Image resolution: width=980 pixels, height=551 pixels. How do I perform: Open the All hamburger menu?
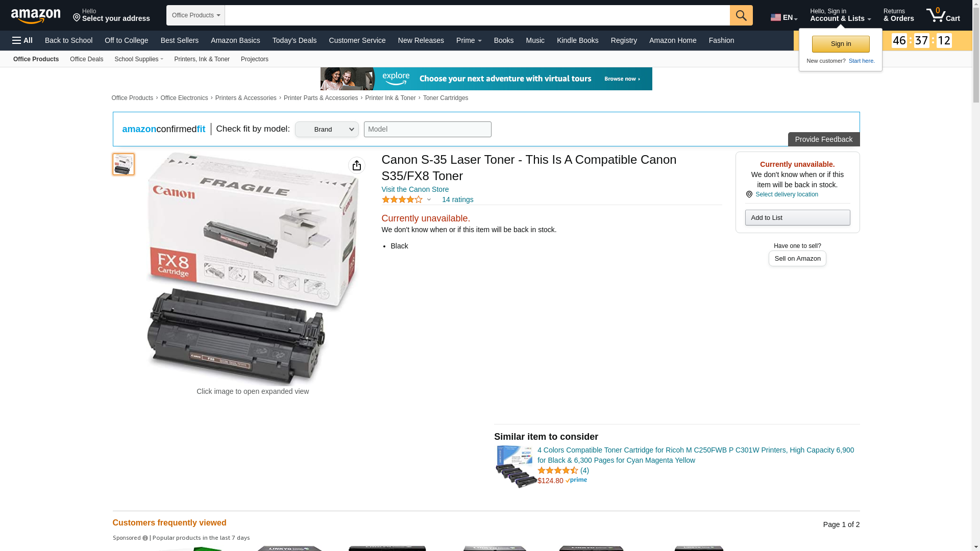[x=22, y=40]
